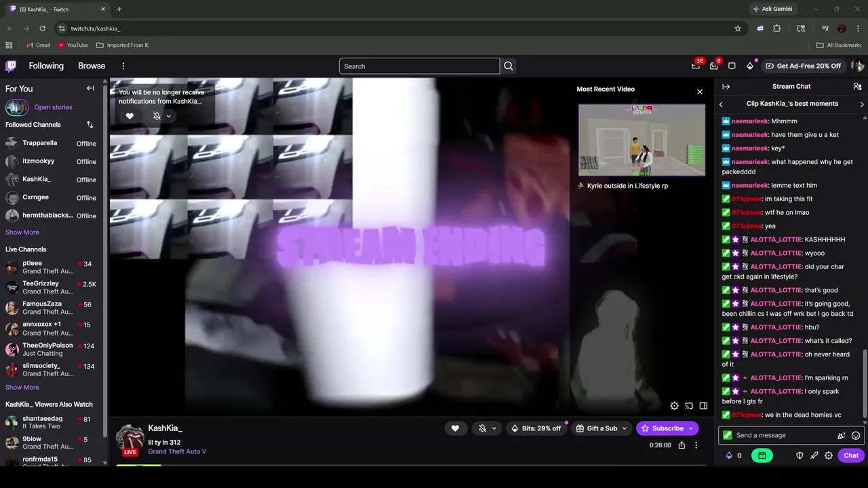Click Ask Gemini button
Image resolution: width=868 pixels, height=488 pixels.
(774, 9)
